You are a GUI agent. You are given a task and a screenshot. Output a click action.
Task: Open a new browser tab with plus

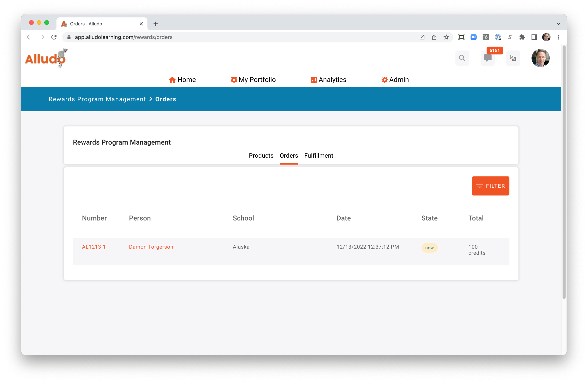tap(156, 24)
